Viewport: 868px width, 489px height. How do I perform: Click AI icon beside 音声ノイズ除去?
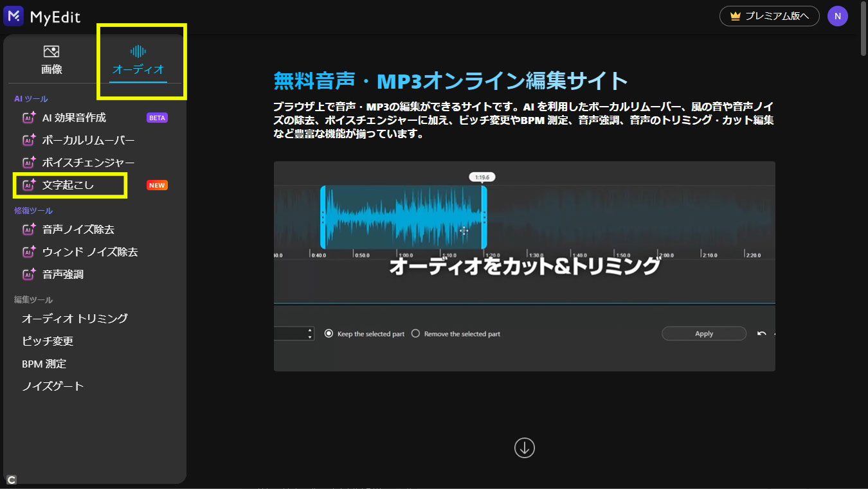[29, 229]
